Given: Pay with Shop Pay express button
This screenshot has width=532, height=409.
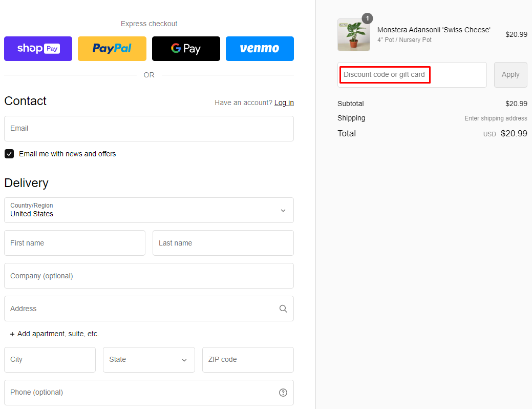Looking at the screenshot, I should (38, 49).
